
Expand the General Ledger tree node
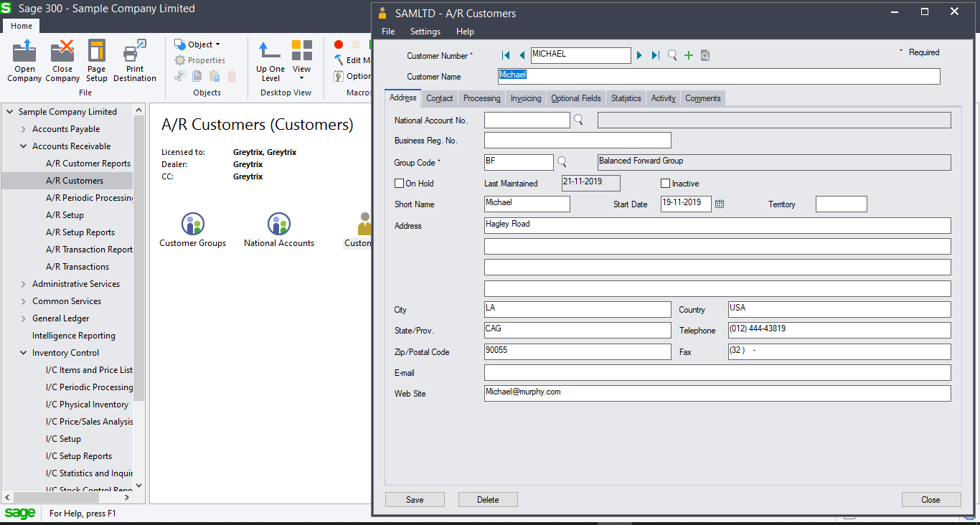[24, 318]
